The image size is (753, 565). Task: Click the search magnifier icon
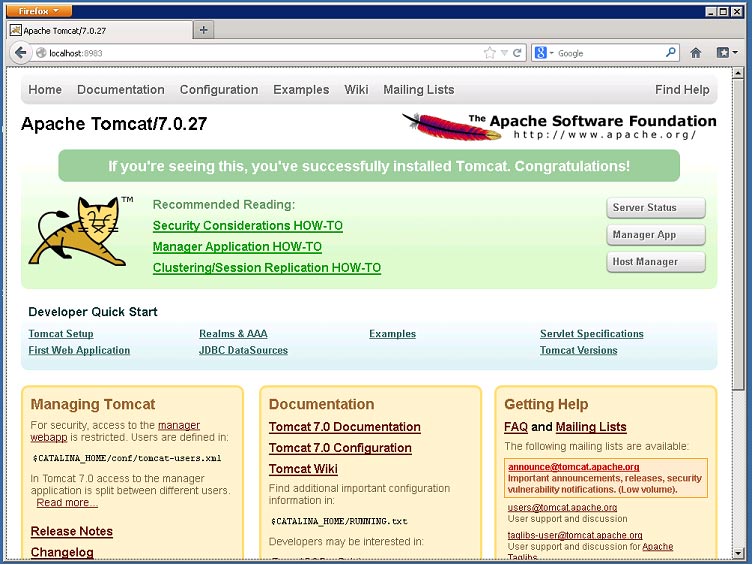click(670, 52)
